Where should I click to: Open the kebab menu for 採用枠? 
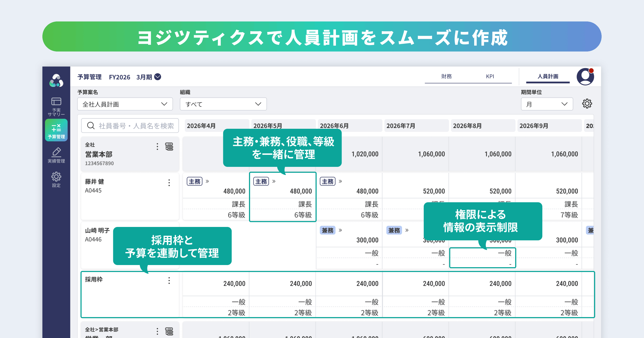click(169, 280)
